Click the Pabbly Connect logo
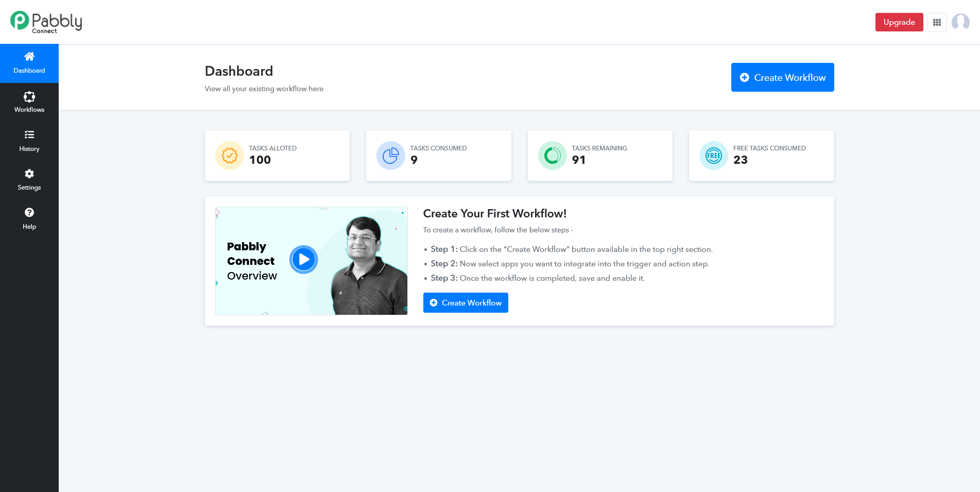Screen dimensions: 980x492 tap(46, 22)
